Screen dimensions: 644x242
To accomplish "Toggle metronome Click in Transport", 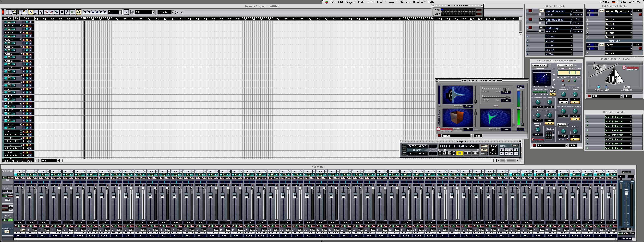I will [x=484, y=150].
